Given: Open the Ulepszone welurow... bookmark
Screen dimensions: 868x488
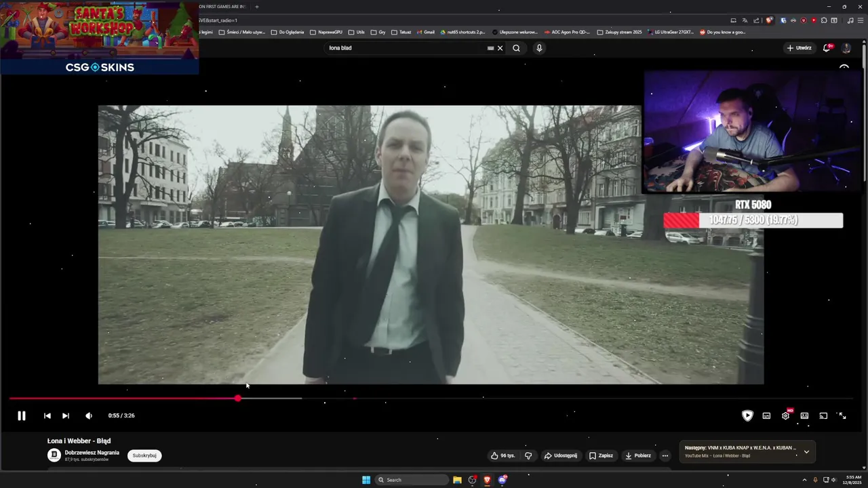Looking at the screenshot, I should click(x=515, y=32).
